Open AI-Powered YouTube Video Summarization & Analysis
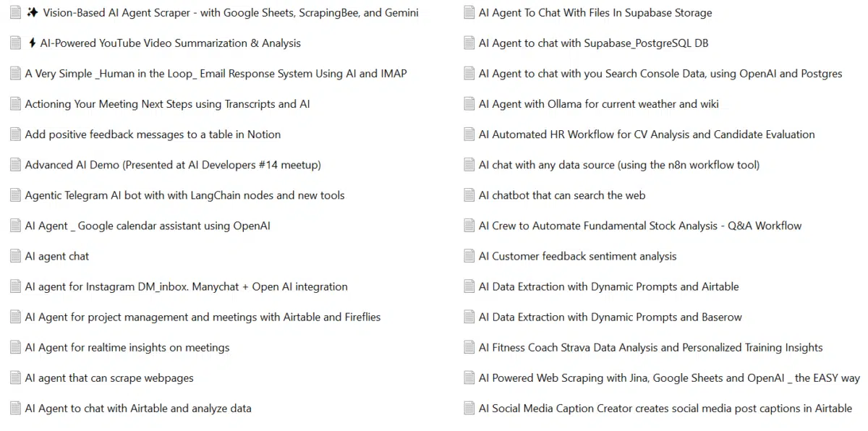The height and width of the screenshot is (431, 868). [x=170, y=43]
